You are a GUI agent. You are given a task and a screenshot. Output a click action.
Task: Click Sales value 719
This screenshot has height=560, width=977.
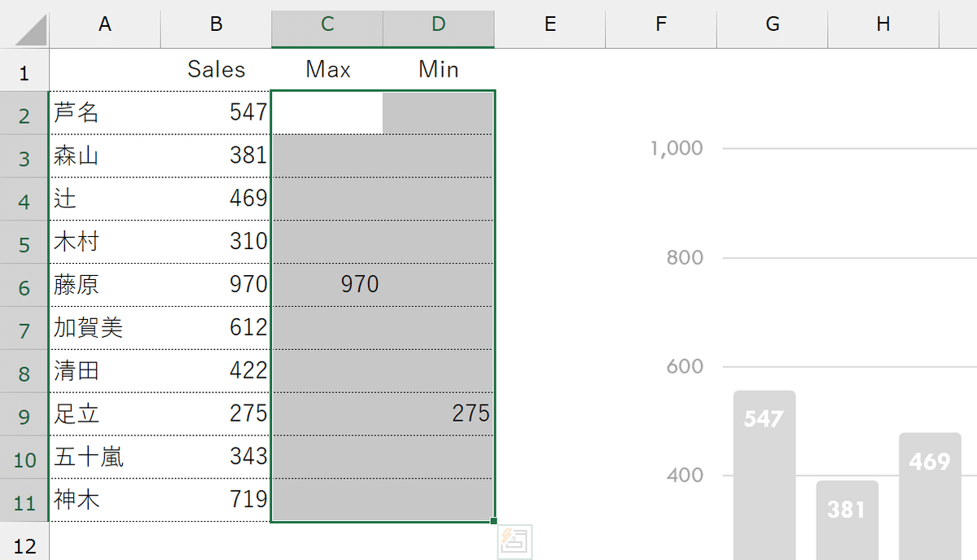(x=216, y=501)
